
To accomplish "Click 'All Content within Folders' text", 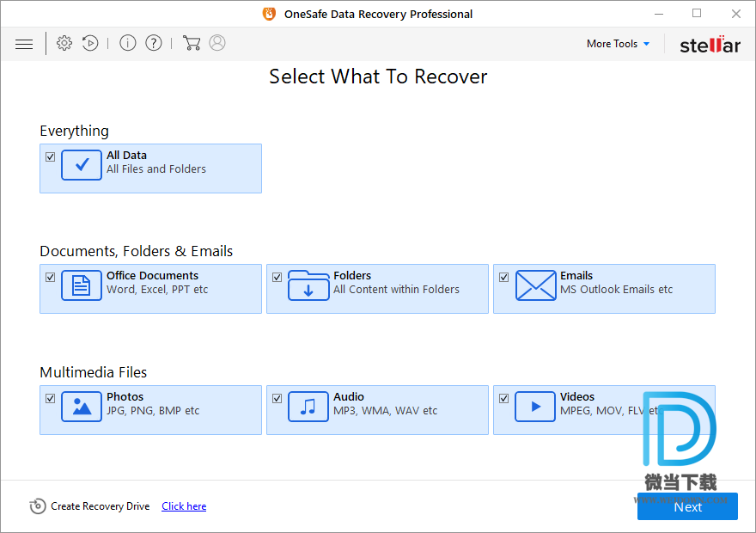I will tap(396, 290).
